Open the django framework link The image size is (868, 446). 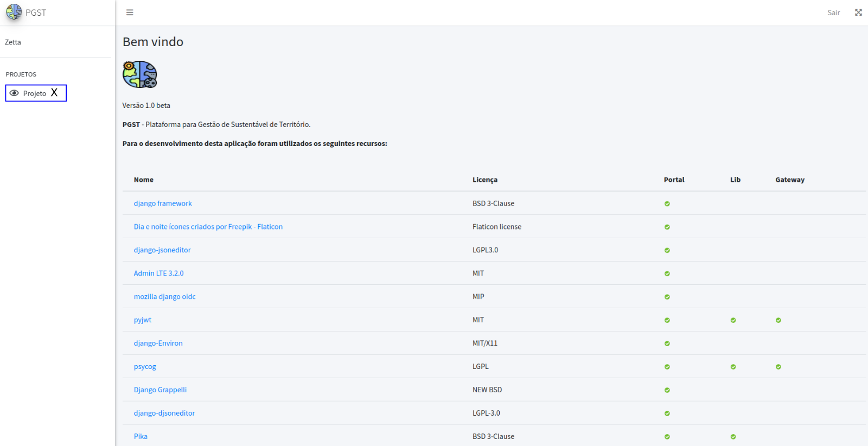(163, 203)
